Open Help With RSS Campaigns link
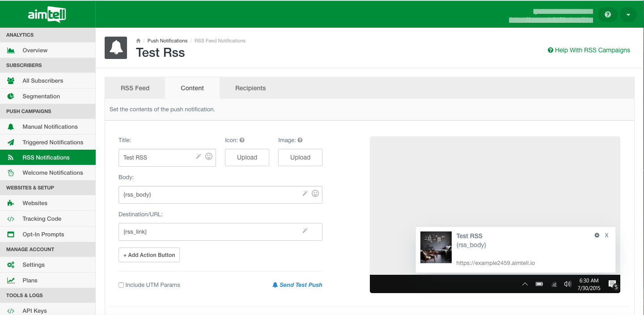The width and height of the screenshot is (644, 315). 589,50
